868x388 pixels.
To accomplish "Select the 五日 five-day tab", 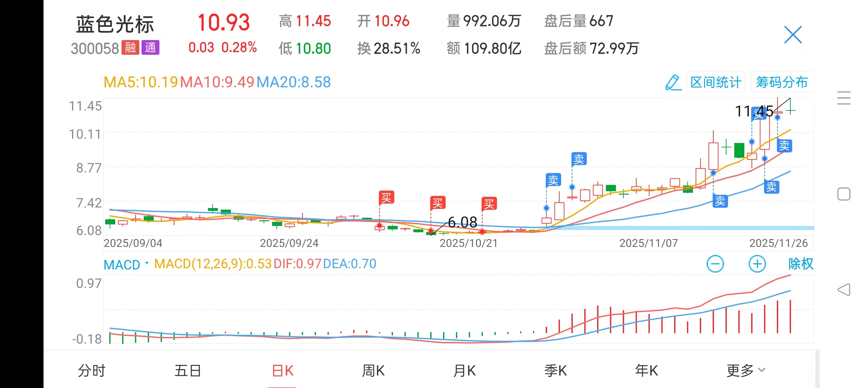I will (x=188, y=370).
